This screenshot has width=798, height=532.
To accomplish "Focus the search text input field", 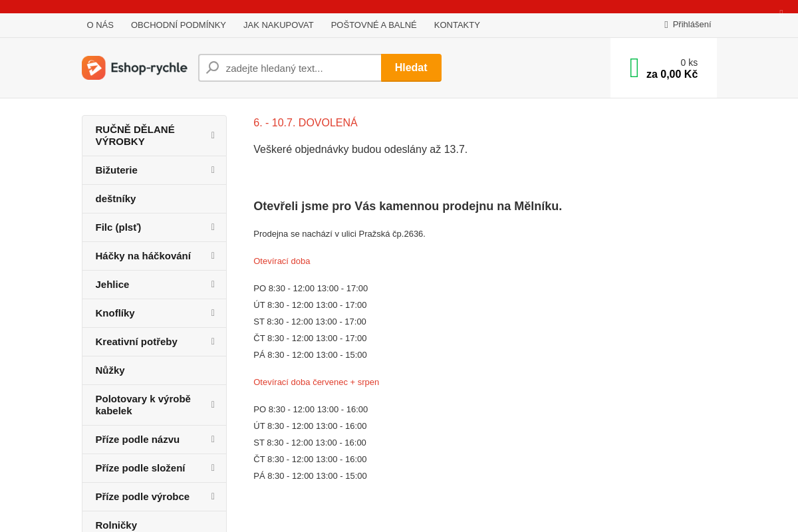I will 290,68.
